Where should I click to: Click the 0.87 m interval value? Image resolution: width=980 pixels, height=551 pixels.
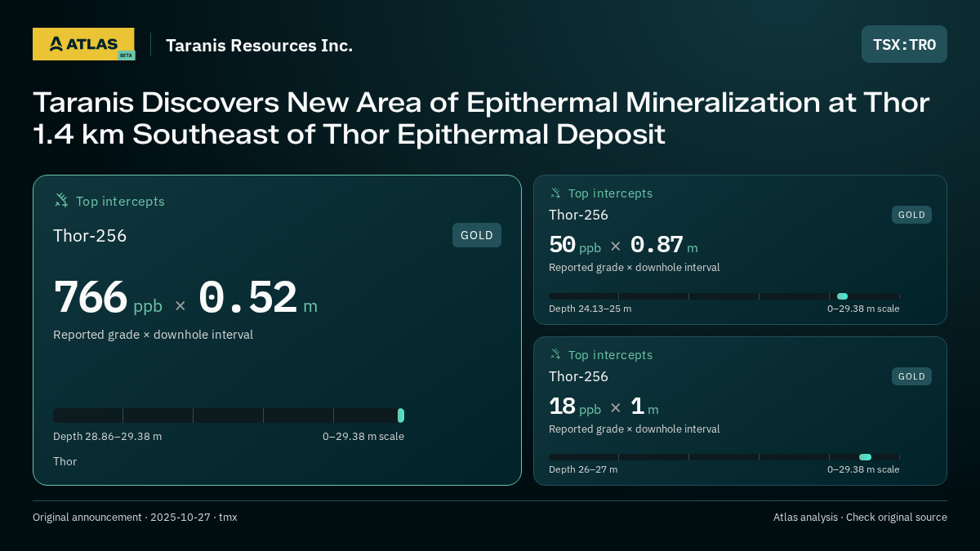coord(664,245)
